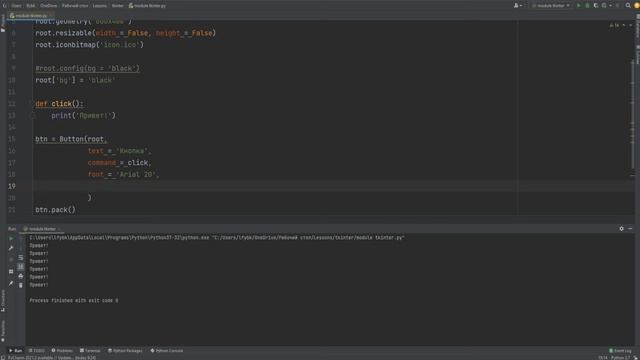The image size is (640, 360).
Task: Toggle tool window quick-access icon in the bottom-left corner
Action: click(x=3, y=358)
